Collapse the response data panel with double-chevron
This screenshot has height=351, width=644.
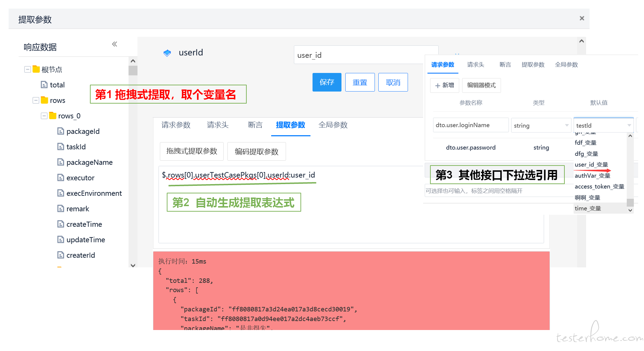(x=114, y=44)
